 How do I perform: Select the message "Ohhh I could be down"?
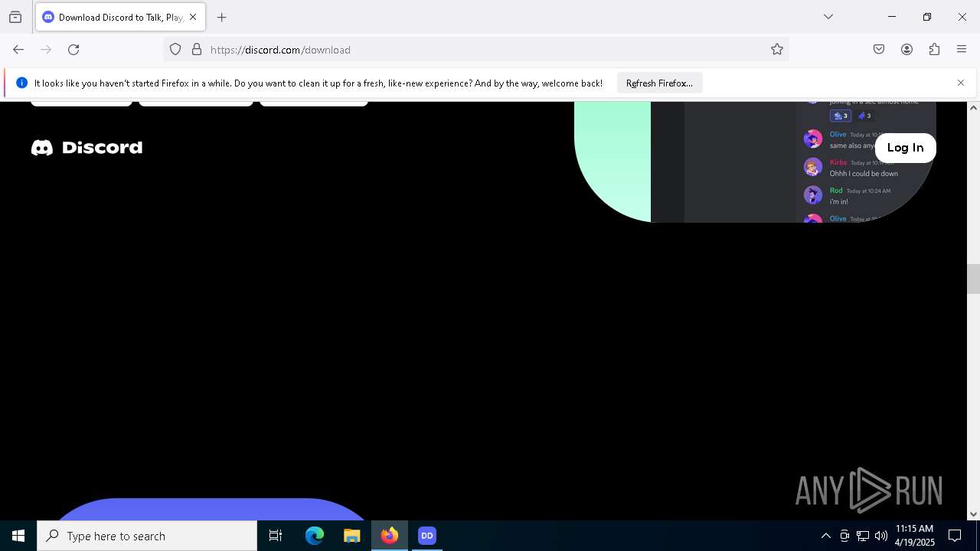click(x=864, y=174)
